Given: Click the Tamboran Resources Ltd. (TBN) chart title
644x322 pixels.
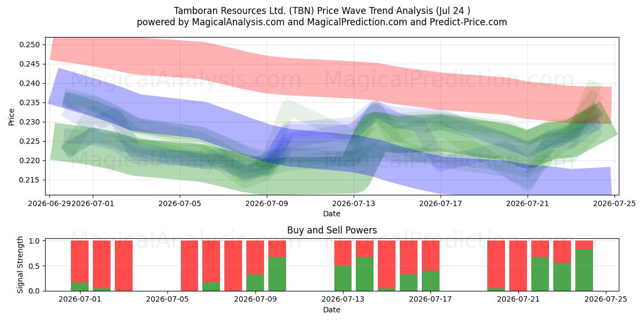Looking at the screenshot, I should [x=322, y=10].
